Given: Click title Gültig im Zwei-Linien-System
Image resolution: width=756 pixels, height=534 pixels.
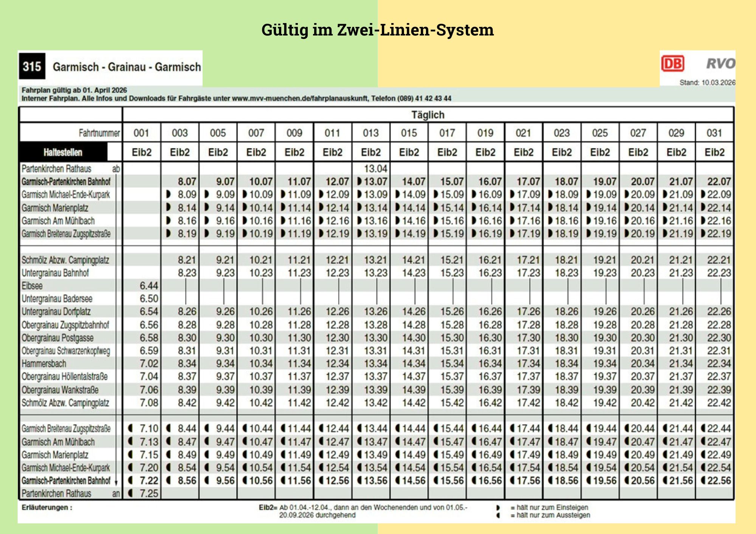Looking at the screenshot, I should click(x=377, y=30).
